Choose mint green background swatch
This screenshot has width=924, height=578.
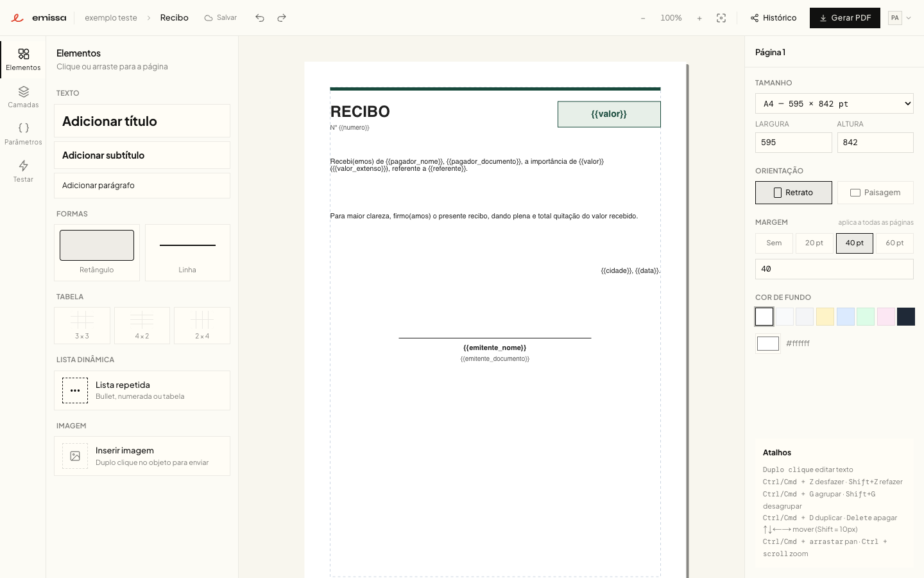point(866,317)
